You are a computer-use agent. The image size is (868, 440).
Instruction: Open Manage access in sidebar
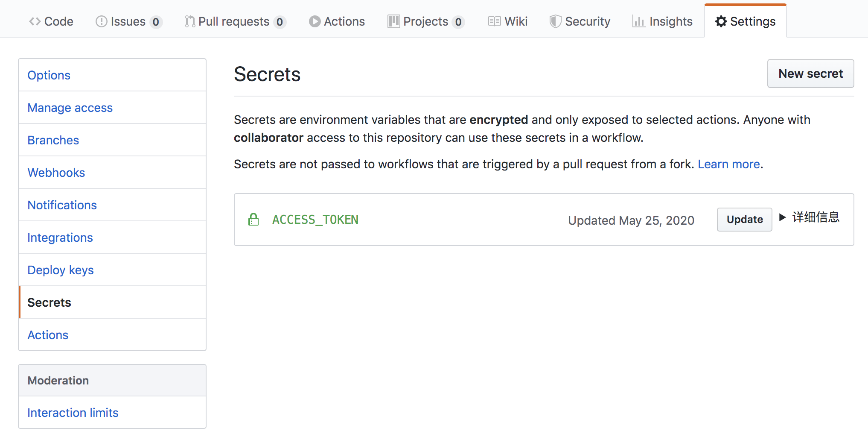click(70, 108)
